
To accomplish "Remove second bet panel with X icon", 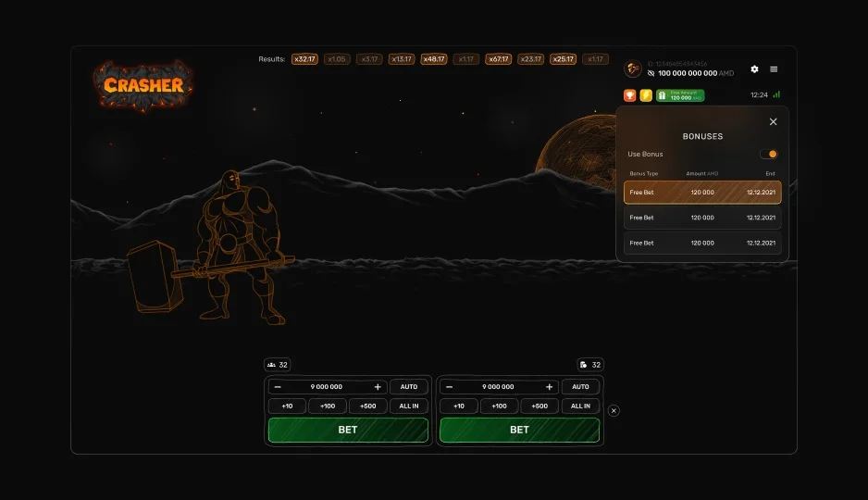I will pos(614,410).
